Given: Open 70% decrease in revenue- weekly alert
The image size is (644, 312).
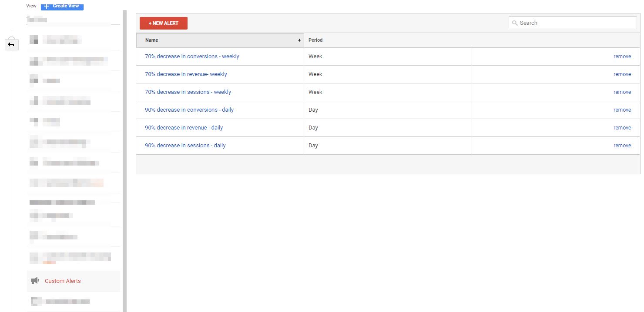Looking at the screenshot, I should pos(186,74).
